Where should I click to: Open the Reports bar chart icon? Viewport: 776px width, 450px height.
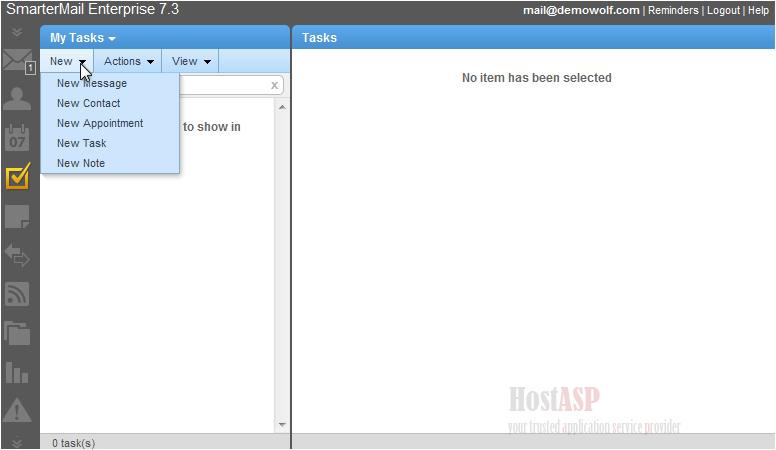(17, 372)
